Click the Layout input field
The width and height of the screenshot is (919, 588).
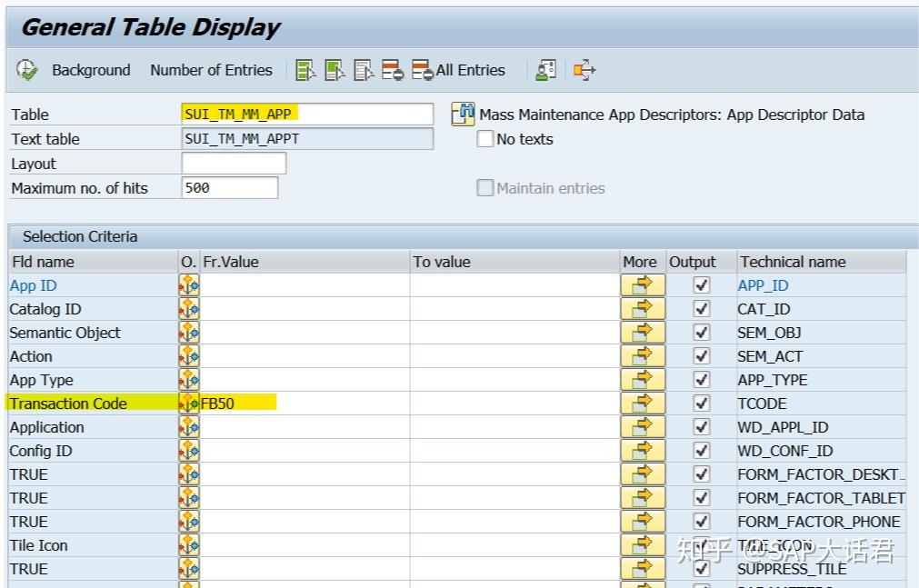pos(234,164)
